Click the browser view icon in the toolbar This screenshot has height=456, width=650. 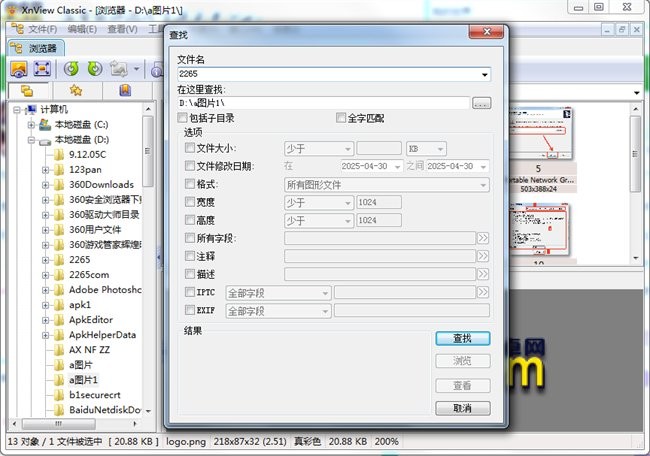18,69
